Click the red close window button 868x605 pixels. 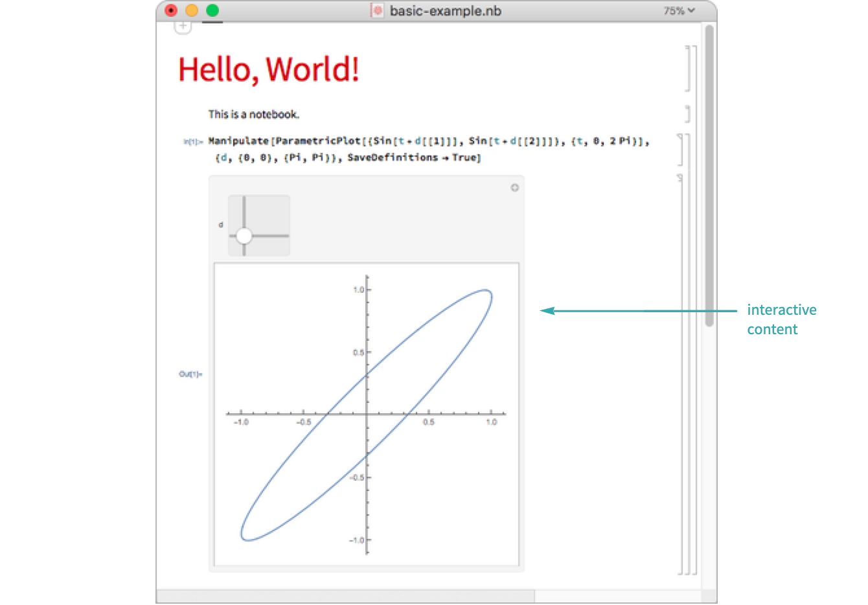click(171, 10)
